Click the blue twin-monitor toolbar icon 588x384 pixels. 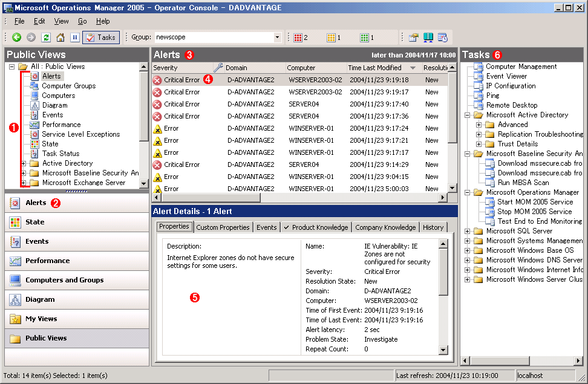point(428,37)
